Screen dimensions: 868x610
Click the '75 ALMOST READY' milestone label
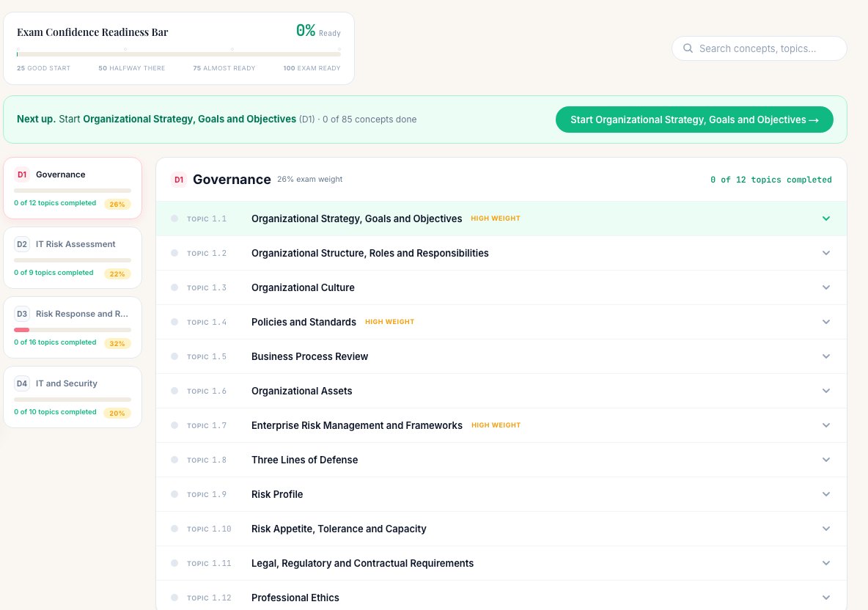click(x=224, y=68)
